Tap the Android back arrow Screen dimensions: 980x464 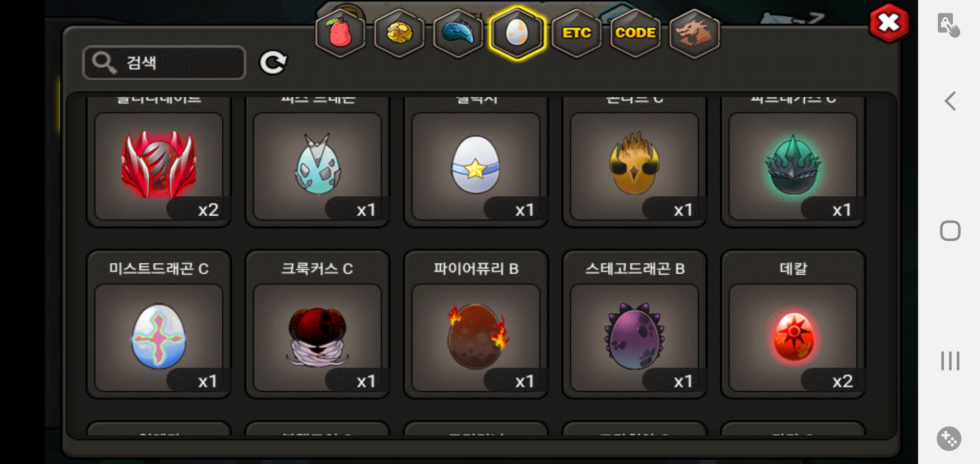(x=950, y=101)
